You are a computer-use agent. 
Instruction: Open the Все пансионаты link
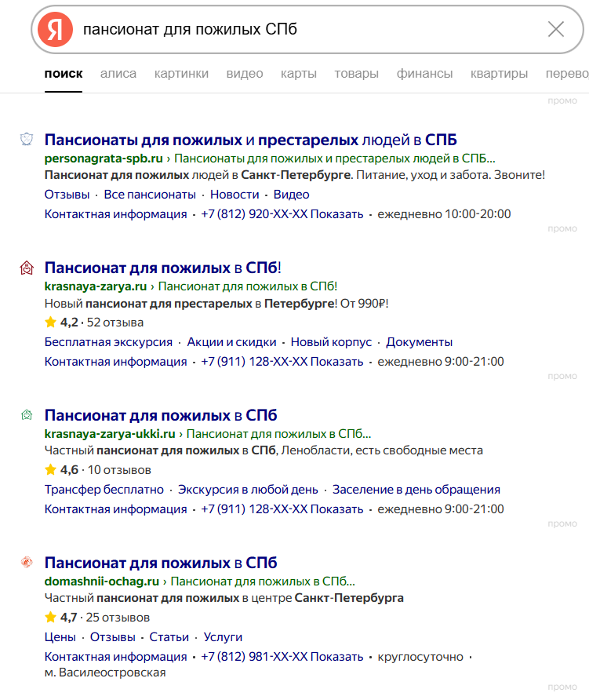150,195
